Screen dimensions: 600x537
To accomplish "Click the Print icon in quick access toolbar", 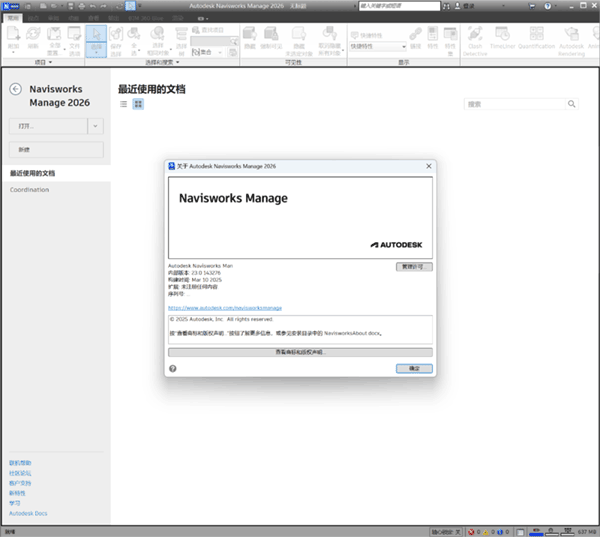I will (82, 6).
